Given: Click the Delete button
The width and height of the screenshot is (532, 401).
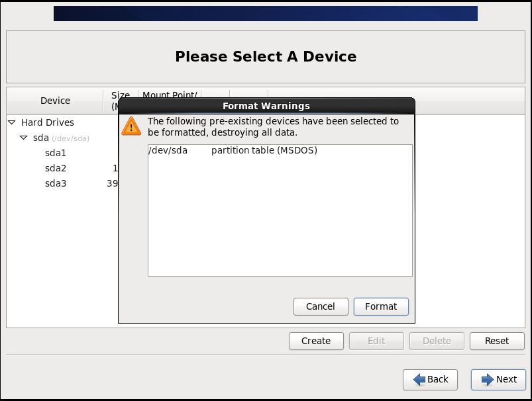Looking at the screenshot, I should click(x=437, y=341).
